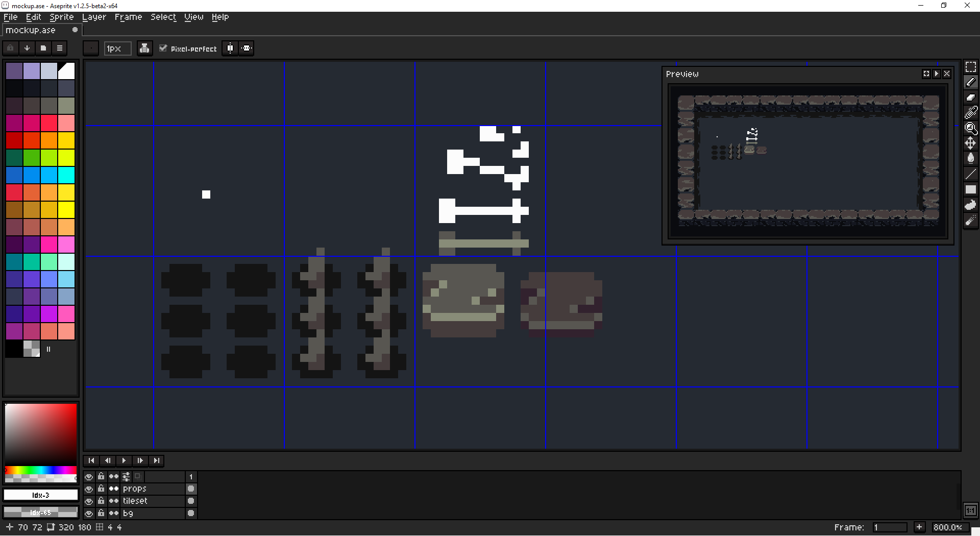Open the Frame menu
This screenshot has width=980, height=536.
pos(128,17)
